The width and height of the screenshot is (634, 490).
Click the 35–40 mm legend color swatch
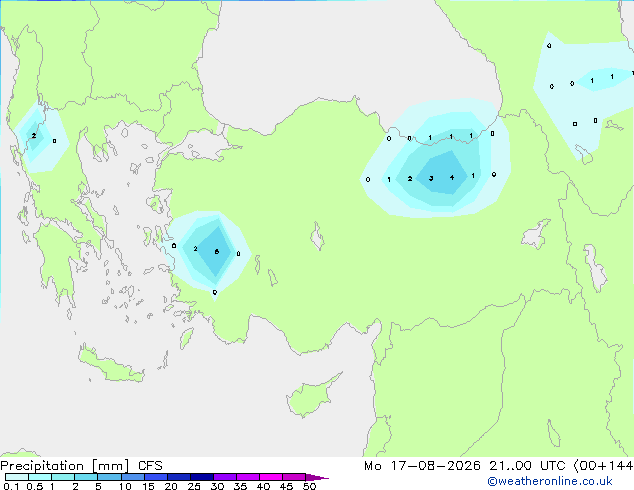[247, 477]
